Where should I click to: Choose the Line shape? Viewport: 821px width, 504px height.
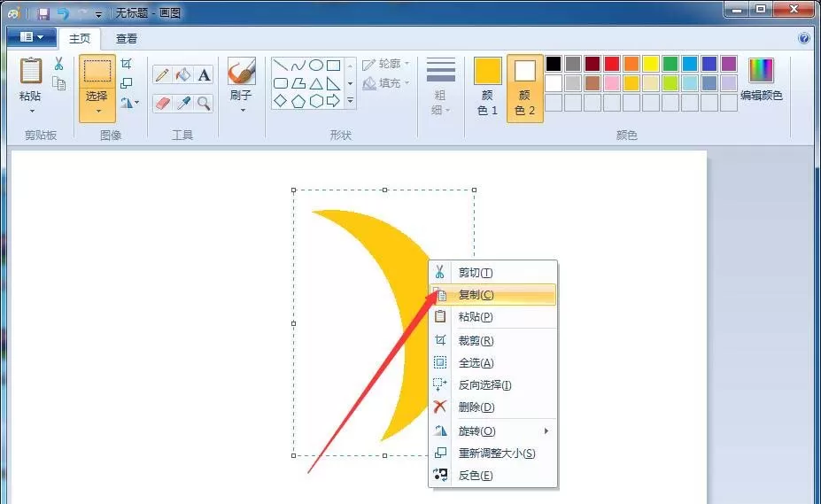click(281, 66)
